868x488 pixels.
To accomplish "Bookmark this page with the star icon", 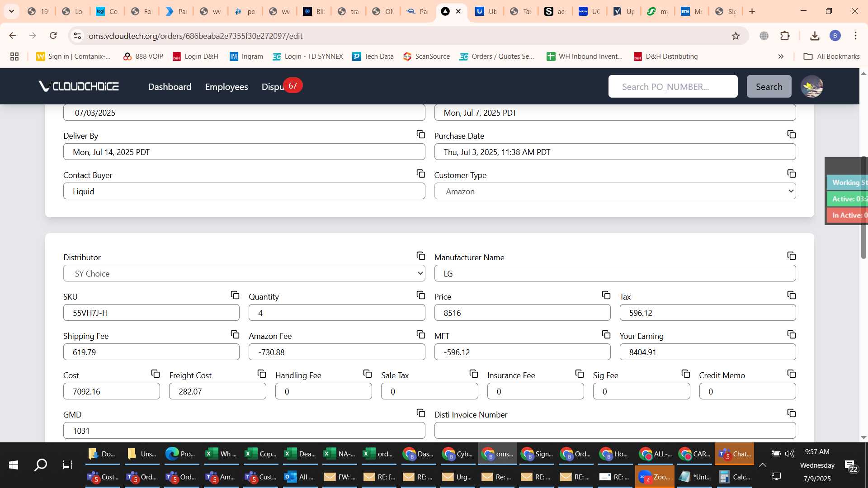I will coord(736,36).
